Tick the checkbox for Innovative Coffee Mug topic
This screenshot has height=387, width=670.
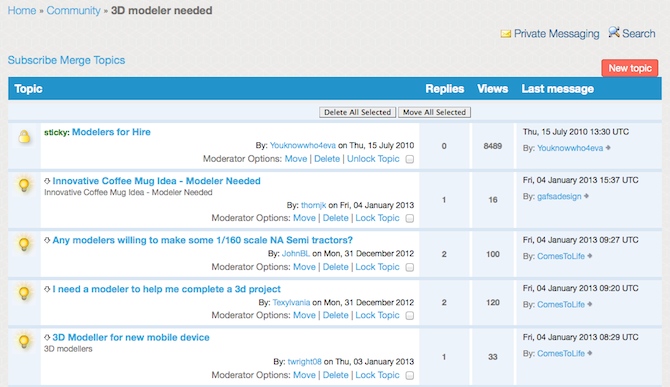click(x=409, y=219)
